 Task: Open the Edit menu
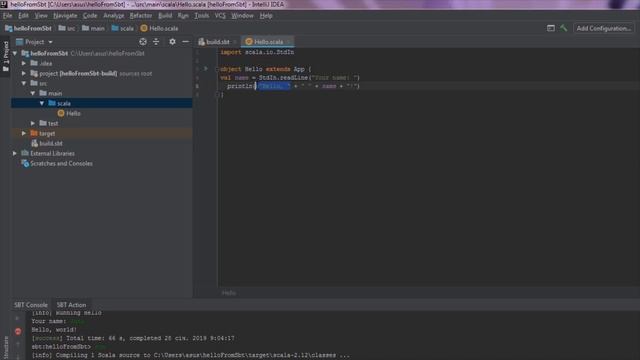point(23,16)
